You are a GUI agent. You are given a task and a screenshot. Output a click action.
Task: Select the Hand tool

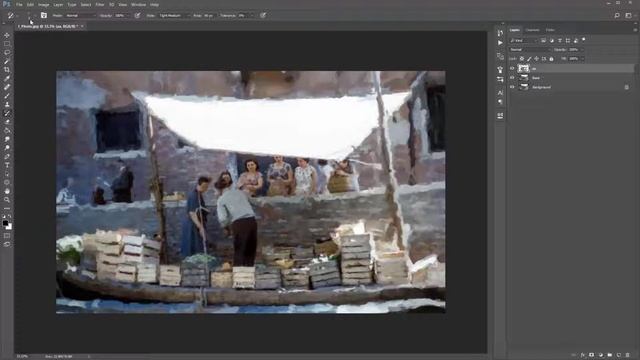coord(7,191)
